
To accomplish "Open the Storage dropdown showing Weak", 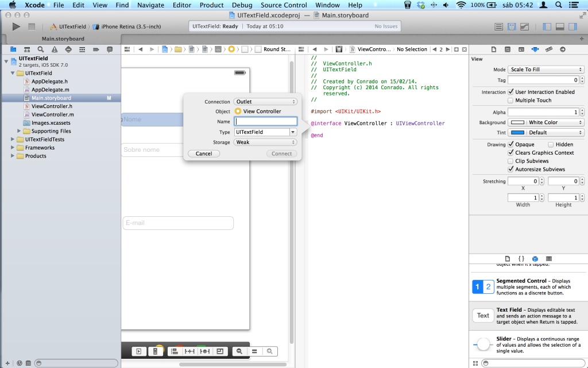I will pos(265,142).
